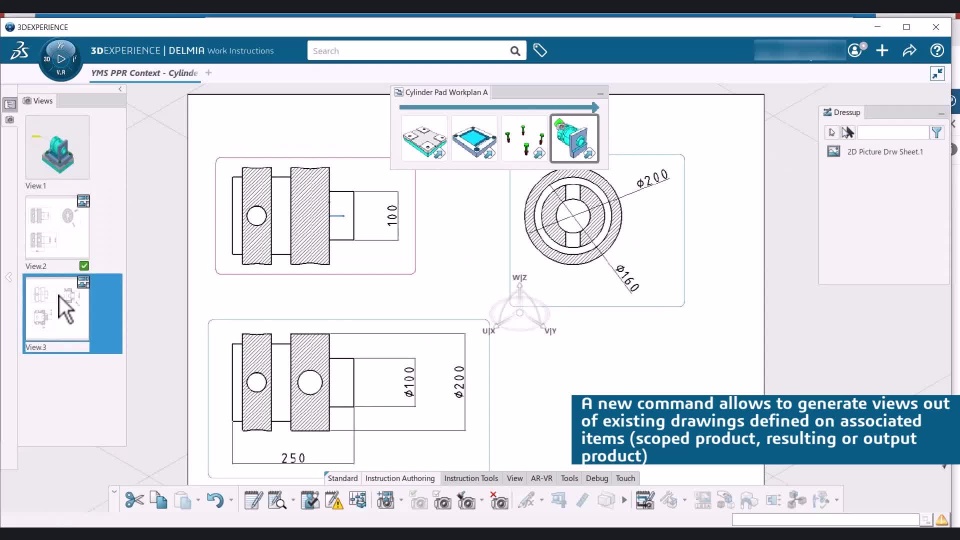Click the command input field in status bar

point(825,520)
